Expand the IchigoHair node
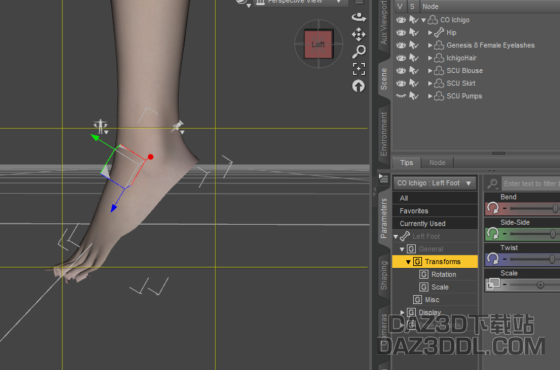The height and width of the screenshot is (370, 560). (x=430, y=58)
